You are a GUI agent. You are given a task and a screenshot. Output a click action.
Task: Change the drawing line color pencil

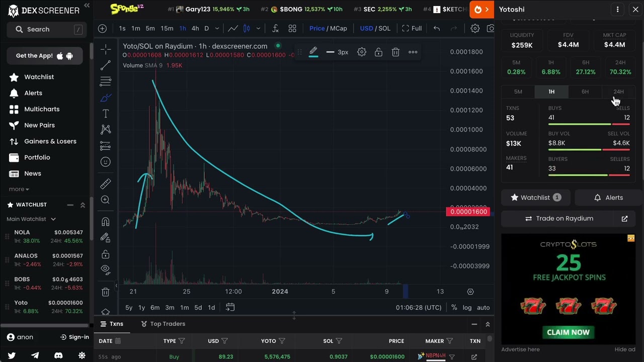tap(313, 52)
